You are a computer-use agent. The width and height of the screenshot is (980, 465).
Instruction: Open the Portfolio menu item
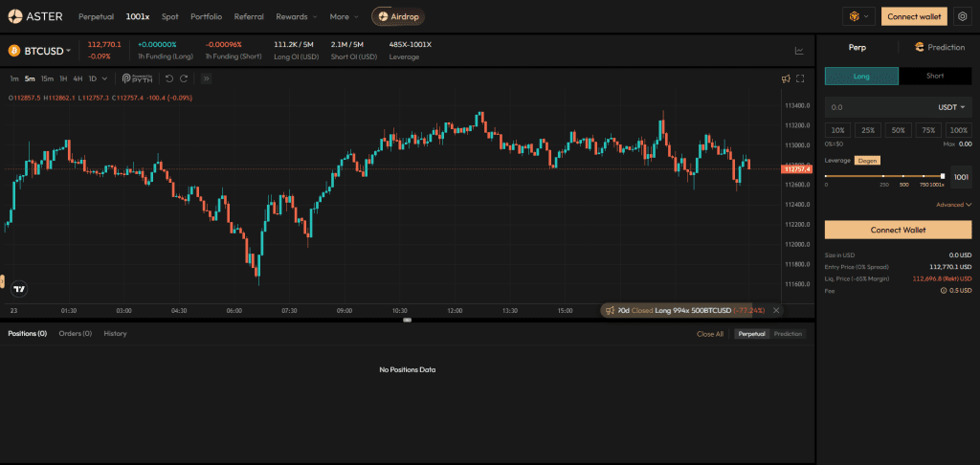(x=206, y=17)
